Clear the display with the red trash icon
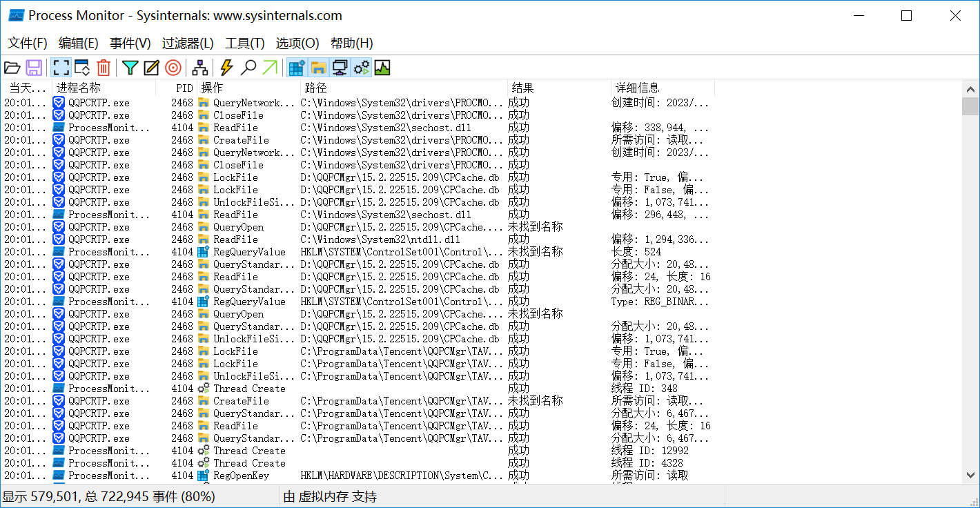 tap(104, 68)
